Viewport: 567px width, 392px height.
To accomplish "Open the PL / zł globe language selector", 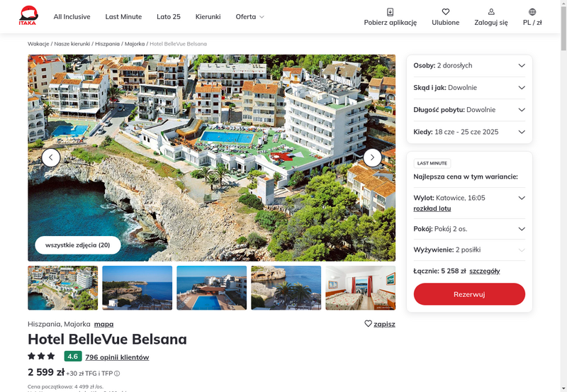I will click(x=532, y=12).
